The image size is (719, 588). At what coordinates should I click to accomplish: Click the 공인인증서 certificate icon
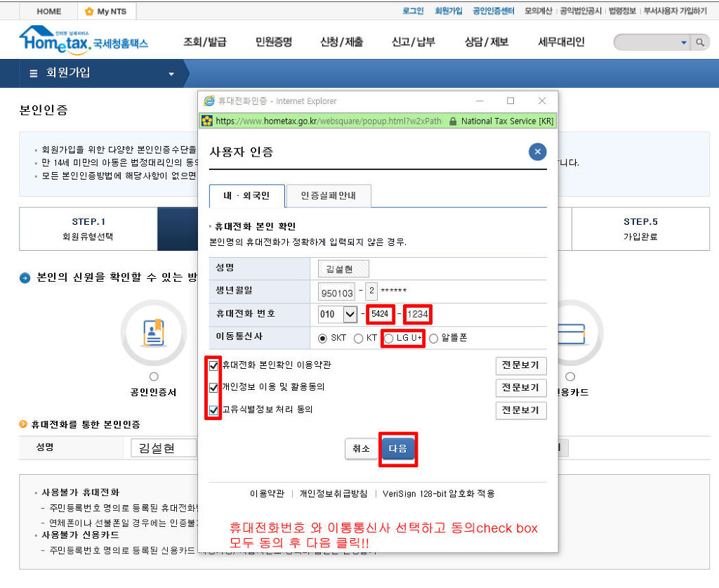[154, 332]
